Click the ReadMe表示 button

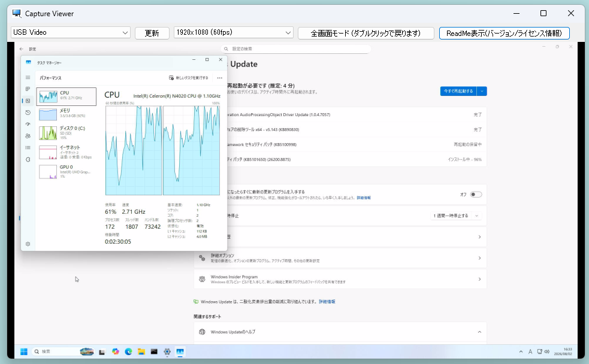coord(504,33)
